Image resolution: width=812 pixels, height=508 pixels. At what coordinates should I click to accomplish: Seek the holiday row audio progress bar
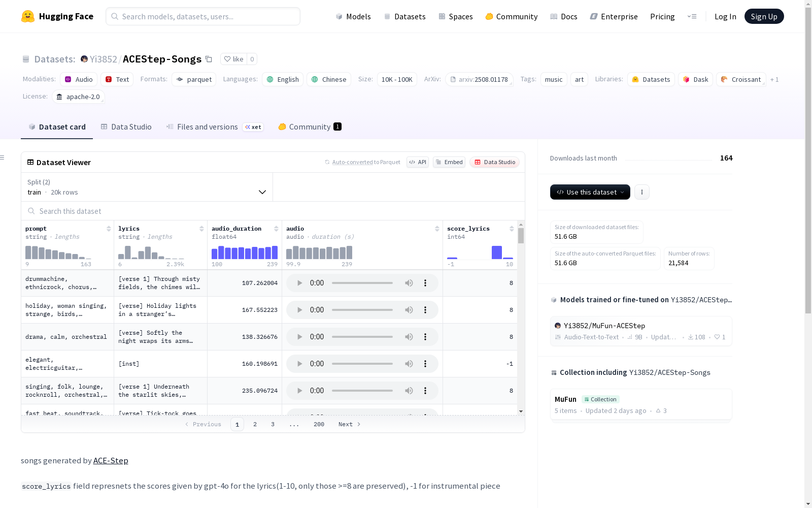(362, 310)
